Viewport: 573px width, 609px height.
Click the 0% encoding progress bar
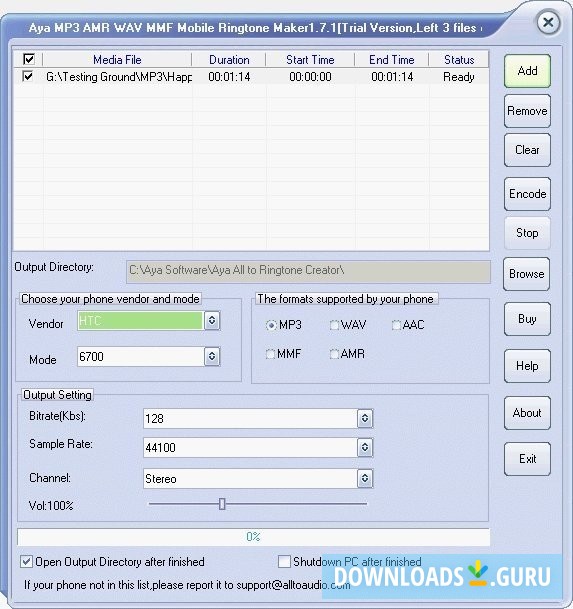pyautogui.click(x=253, y=537)
